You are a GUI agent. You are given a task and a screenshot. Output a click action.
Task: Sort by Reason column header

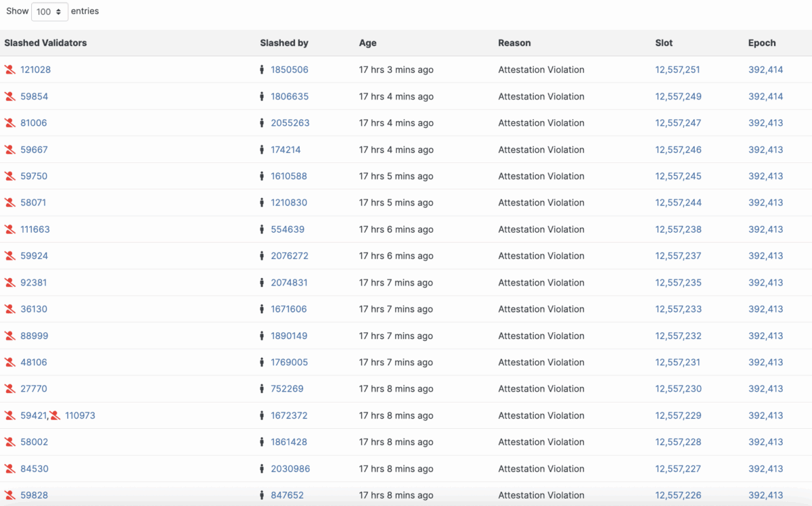click(x=514, y=43)
